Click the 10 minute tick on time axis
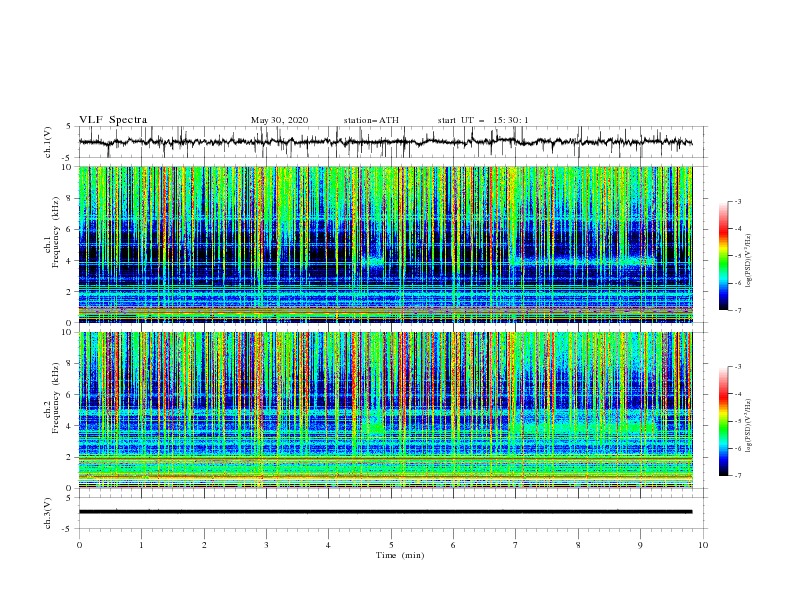Screen dimensions: 792x612 pos(703,545)
